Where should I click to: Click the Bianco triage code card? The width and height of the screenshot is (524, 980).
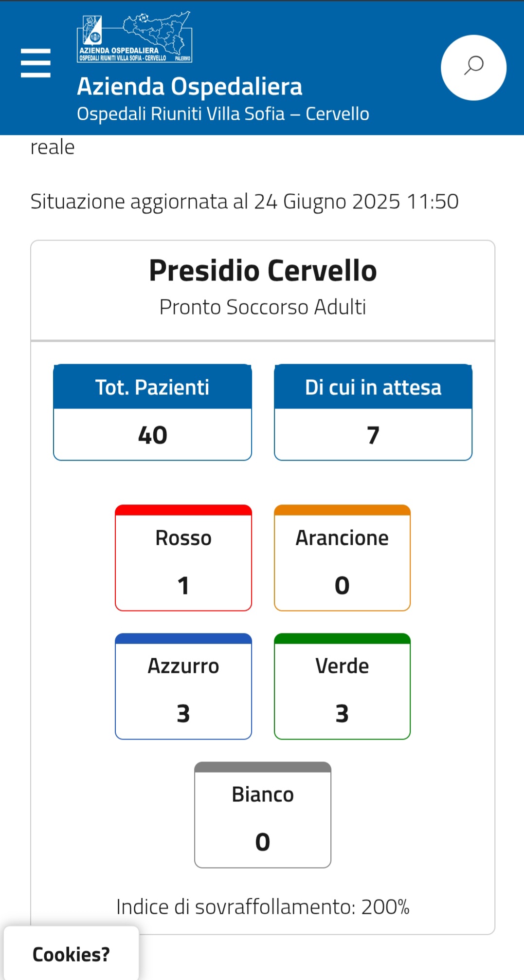[263, 815]
